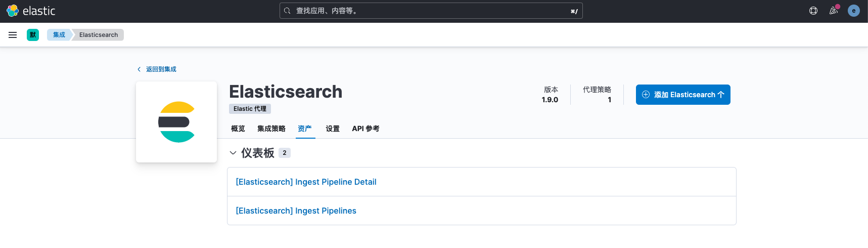Return to integrations via 返回到集成
The width and height of the screenshot is (868, 248).
pyautogui.click(x=157, y=69)
